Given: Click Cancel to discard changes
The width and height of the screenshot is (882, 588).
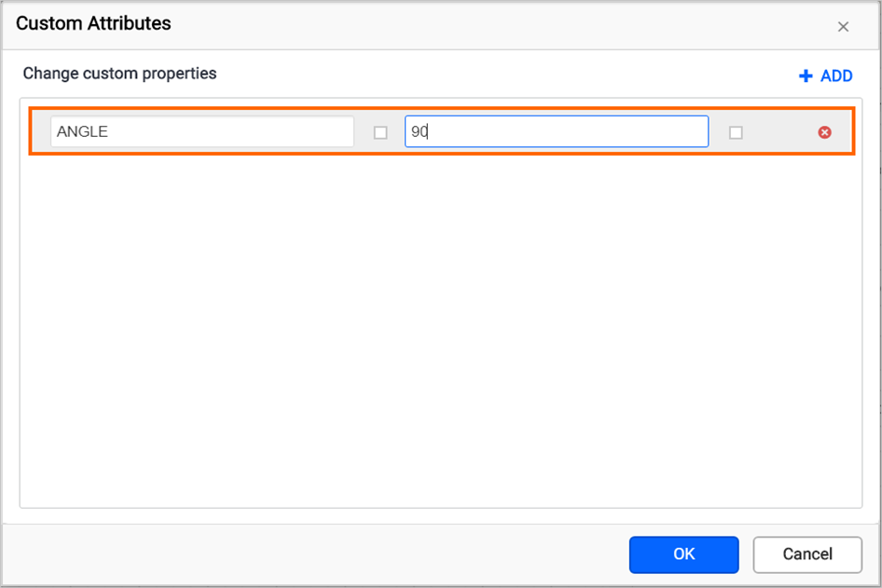Looking at the screenshot, I should point(807,554).
